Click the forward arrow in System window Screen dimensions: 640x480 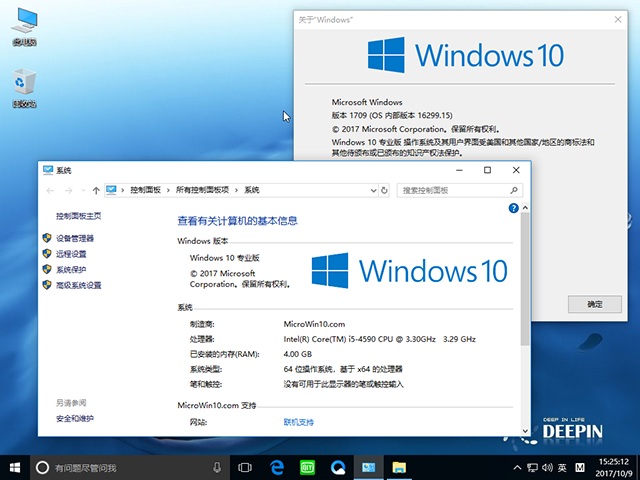click(x=68, y=191)
